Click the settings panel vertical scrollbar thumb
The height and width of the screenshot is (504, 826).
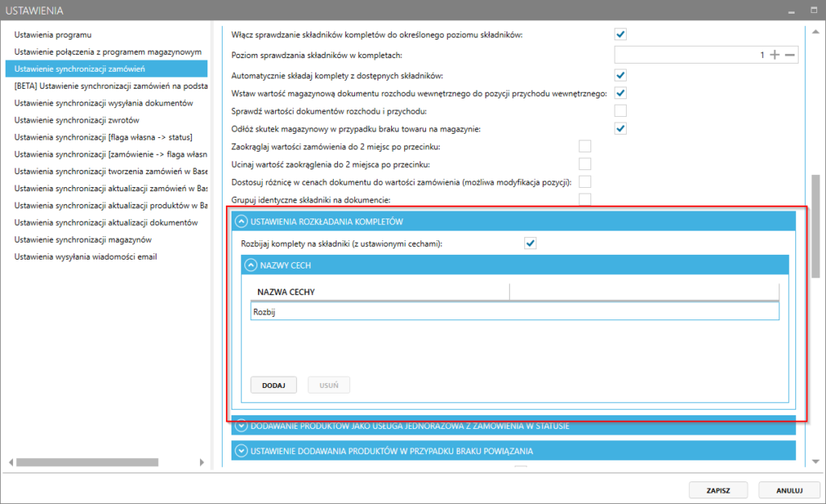(x=816, y=227)
